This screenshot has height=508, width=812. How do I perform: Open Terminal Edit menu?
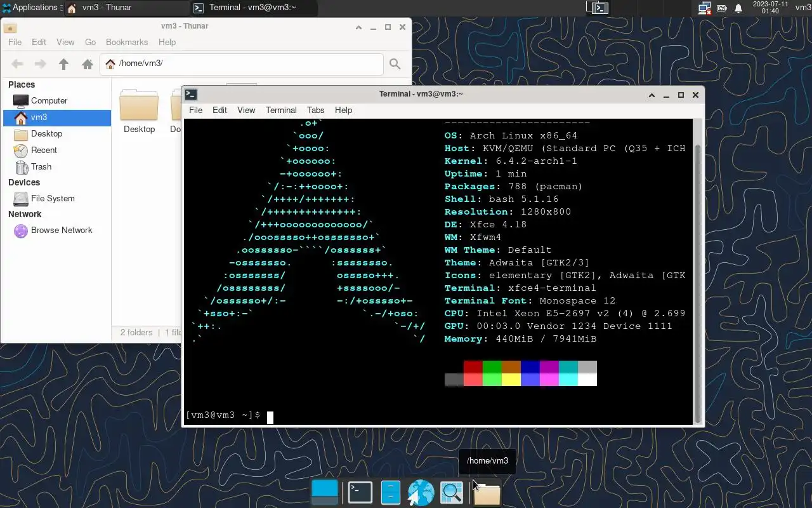tap(219, 110)
